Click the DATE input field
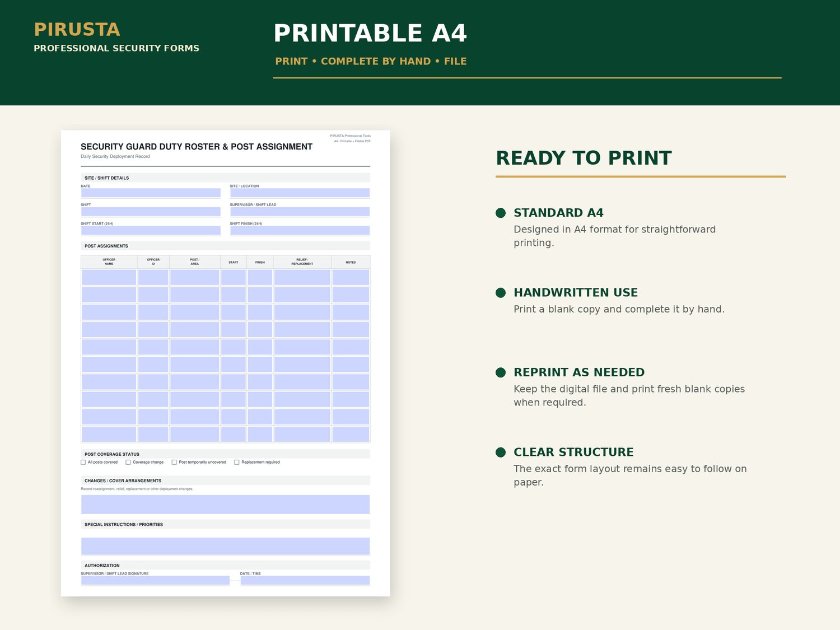This screenshot has width=840, height=630. pyautogui.click(x=151, y=193)
